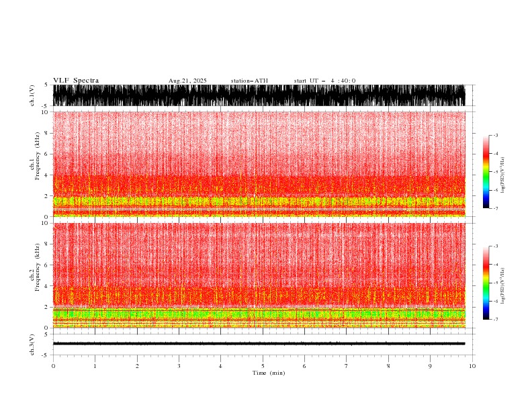
Task: Click the "ch.1(V)" waveform axis label
Action: tap(32, 95)
